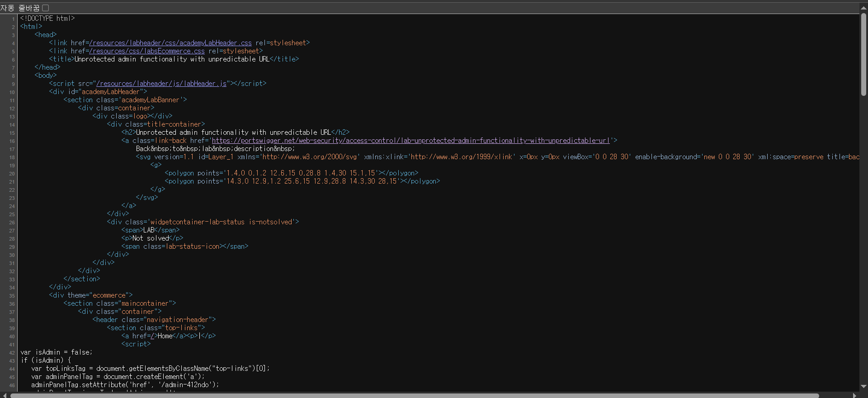The image size is (868, 398).
Task: Follow the portswigger.net lab description link
Action: tap(411, 141)
